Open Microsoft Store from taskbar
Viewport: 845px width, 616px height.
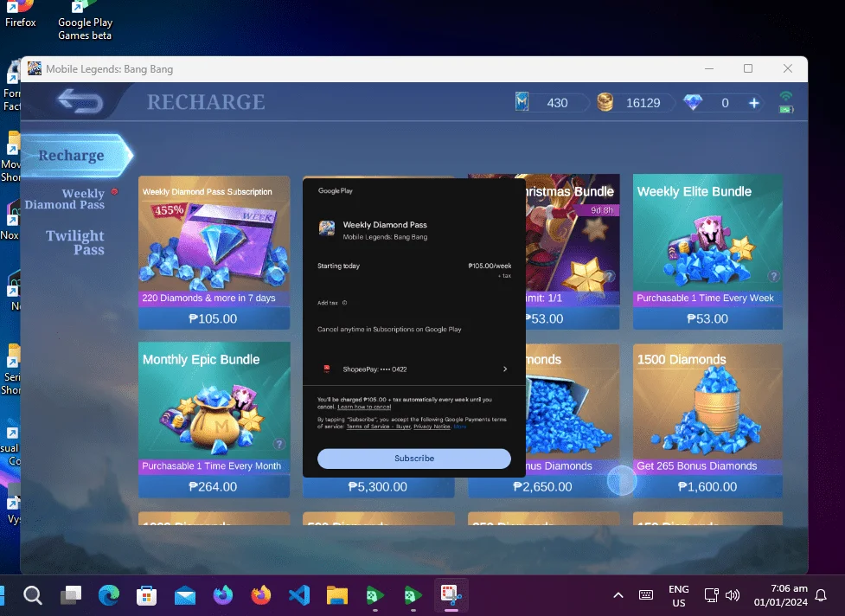point(146,595)
